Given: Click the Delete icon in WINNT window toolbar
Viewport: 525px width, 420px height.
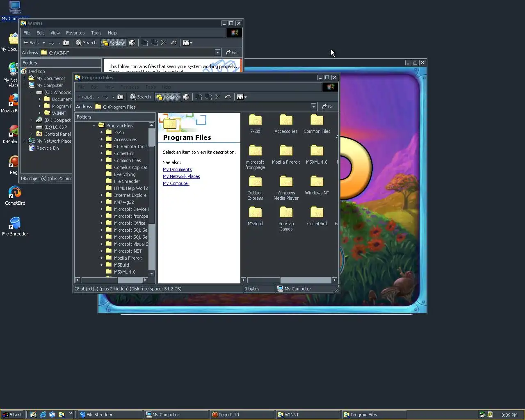Looking at the screenshot, I should (x=163, y=43).
